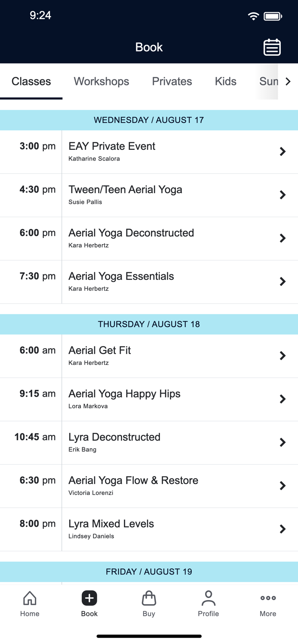Expand Aerial Get Fit chevron

[283, 355]
